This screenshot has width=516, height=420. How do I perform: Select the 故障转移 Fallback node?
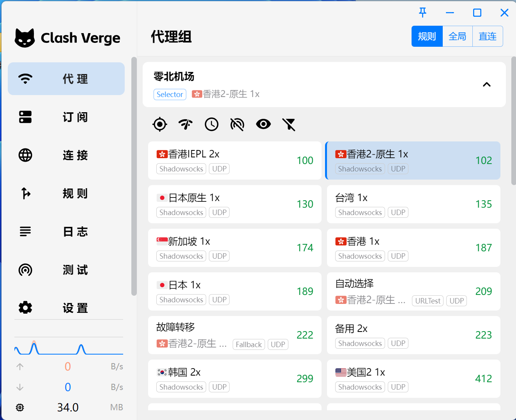(235, 335)
